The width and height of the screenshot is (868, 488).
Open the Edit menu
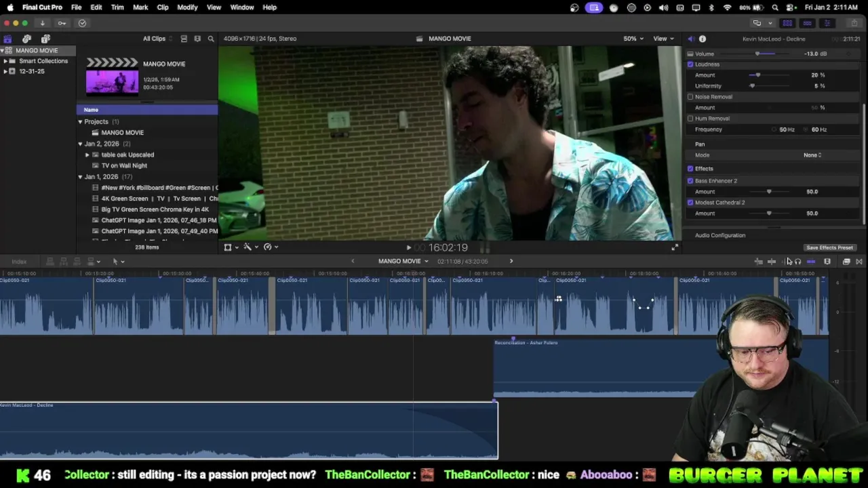(96, 7)
